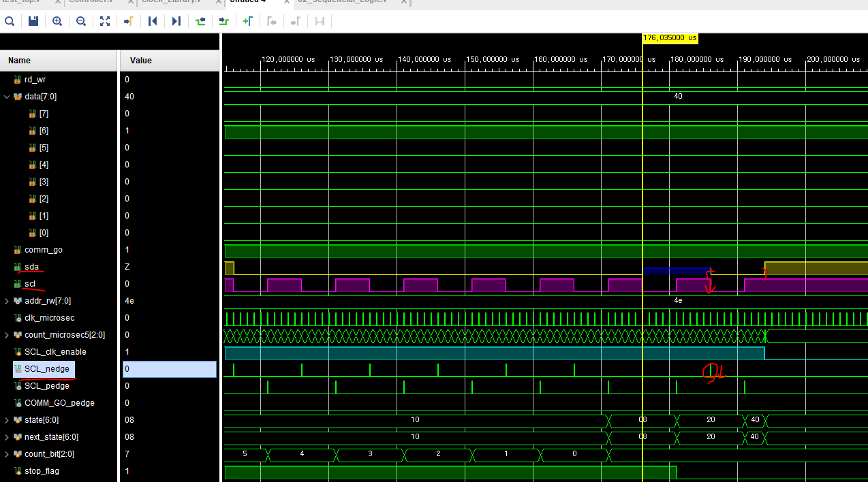Go to next signal transition

224,21
